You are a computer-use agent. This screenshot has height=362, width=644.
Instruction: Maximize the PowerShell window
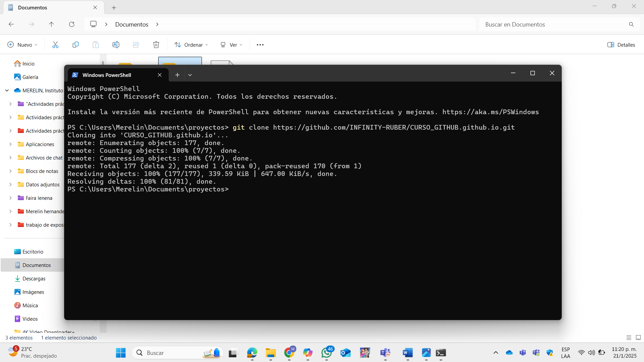[532, 73]
